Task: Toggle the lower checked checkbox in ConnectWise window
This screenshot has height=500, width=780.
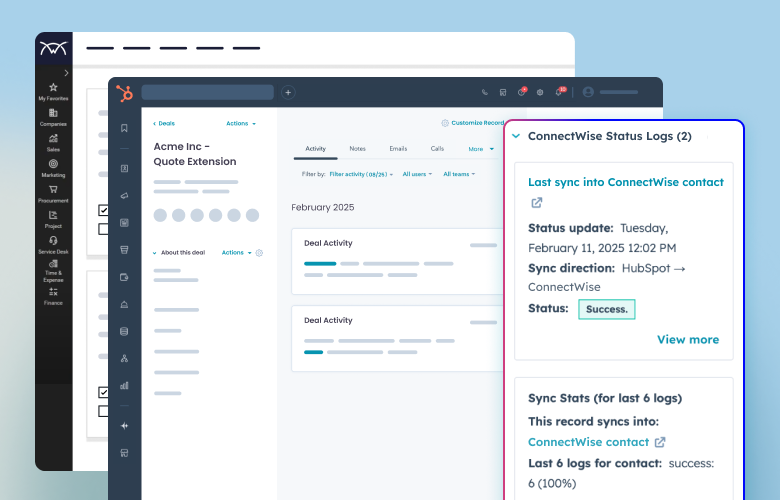Action: tap(103, 393)
